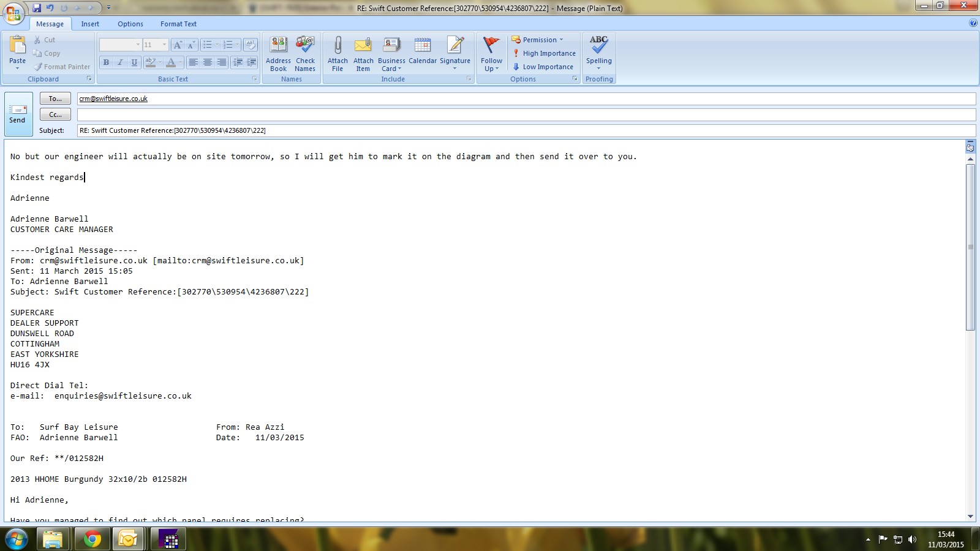Viewport: 980px width, 551px height.
Task: Click the Follow Up flag icon
Action: pos(491,54)
